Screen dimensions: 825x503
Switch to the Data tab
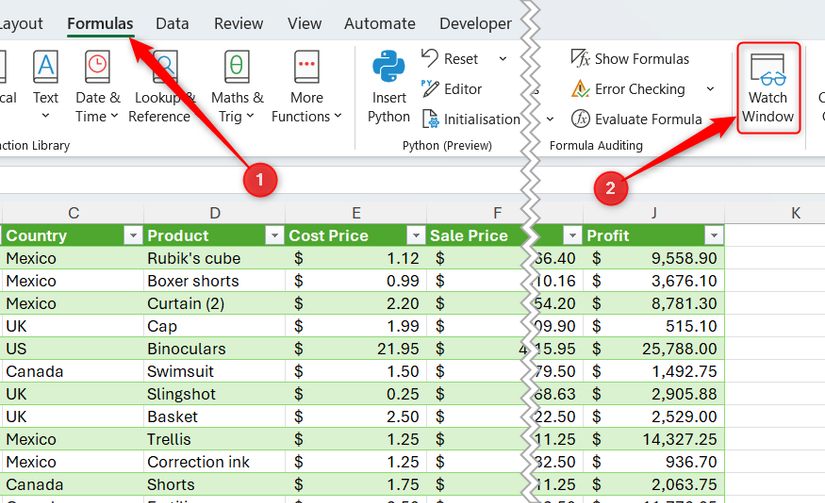point(172,24)
